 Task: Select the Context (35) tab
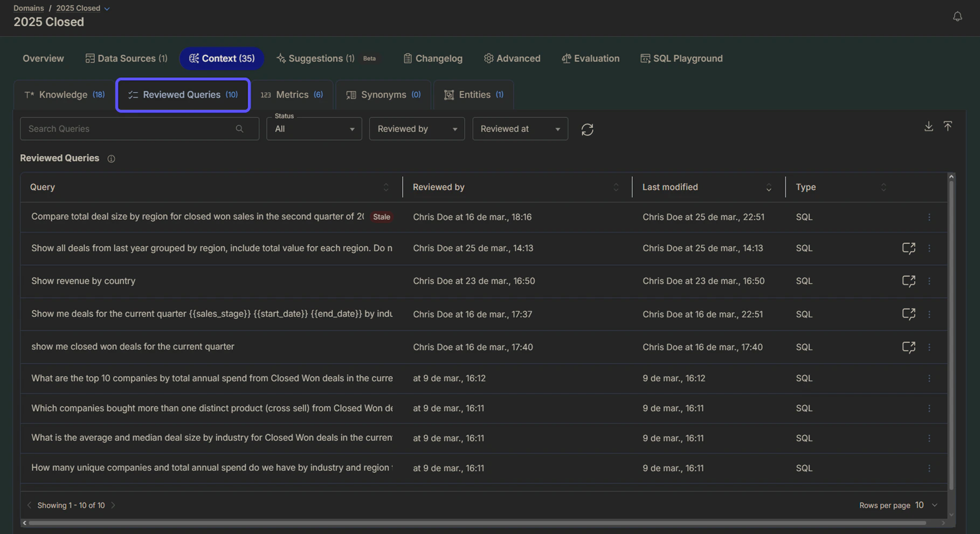(222, 58)
